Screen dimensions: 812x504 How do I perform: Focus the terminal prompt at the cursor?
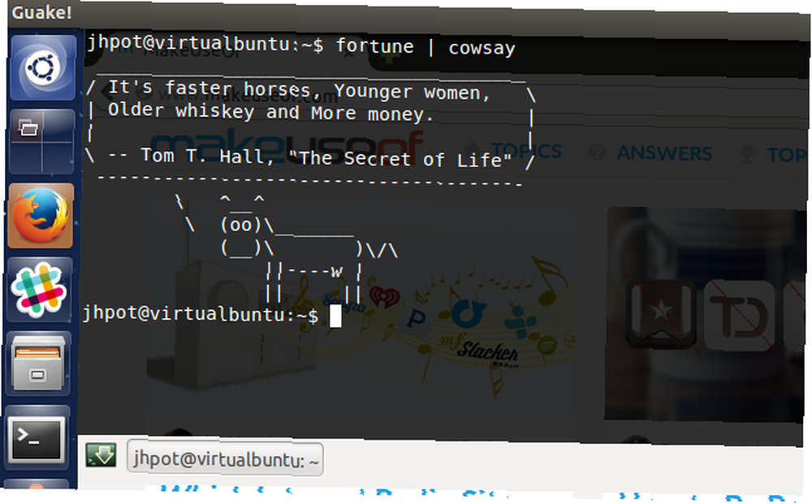335,316
